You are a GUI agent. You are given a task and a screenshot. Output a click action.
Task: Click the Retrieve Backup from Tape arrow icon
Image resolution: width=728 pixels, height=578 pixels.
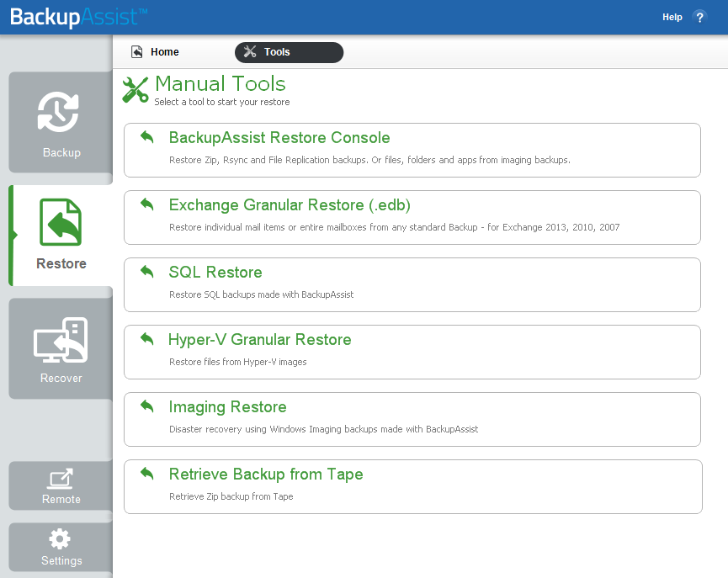point(146,474)
